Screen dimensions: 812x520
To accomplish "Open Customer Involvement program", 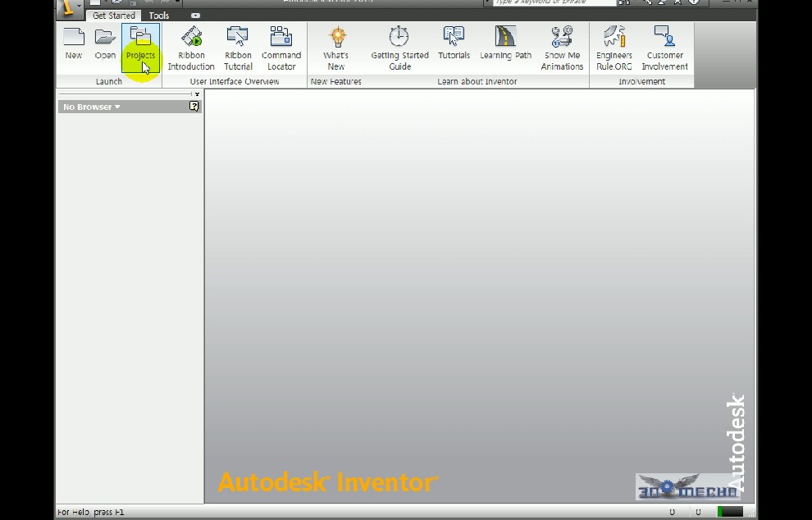I will 665,48.
